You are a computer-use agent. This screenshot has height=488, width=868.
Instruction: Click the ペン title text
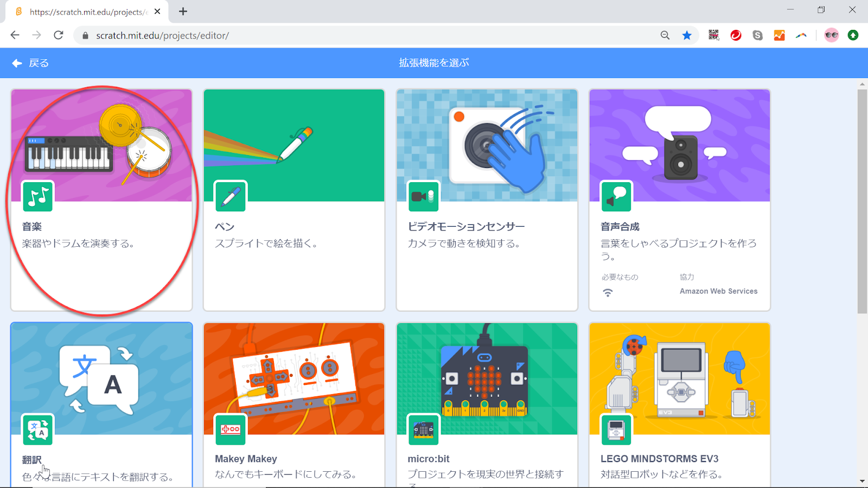225,227
